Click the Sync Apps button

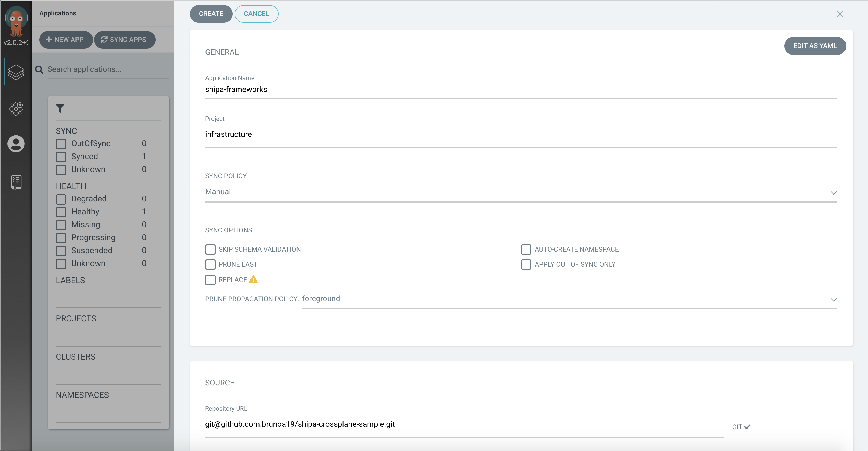pos(124,40)
